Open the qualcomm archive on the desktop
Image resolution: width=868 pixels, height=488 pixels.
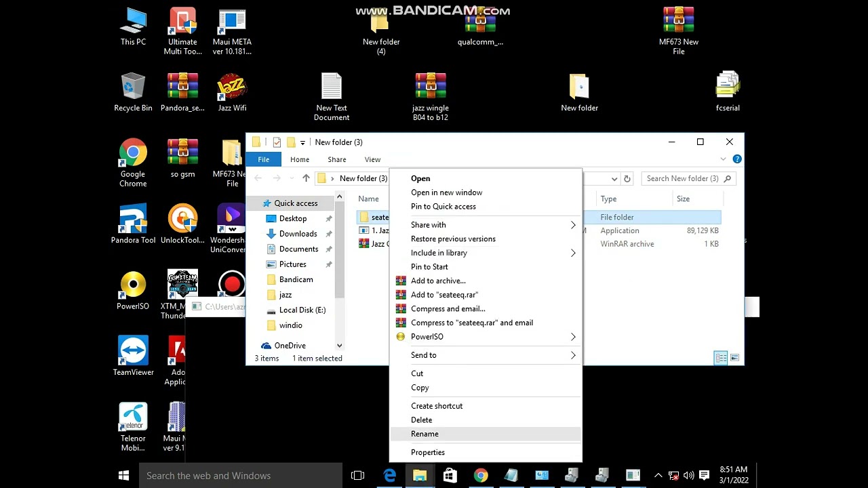(480, 27)
